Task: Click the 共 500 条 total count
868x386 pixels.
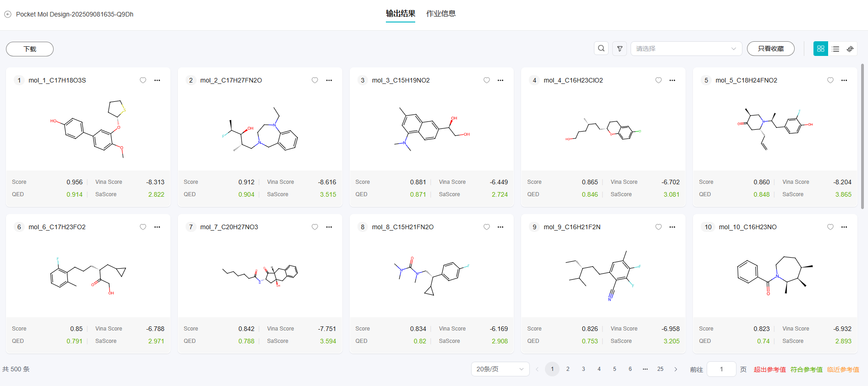Action: point(16,369)
